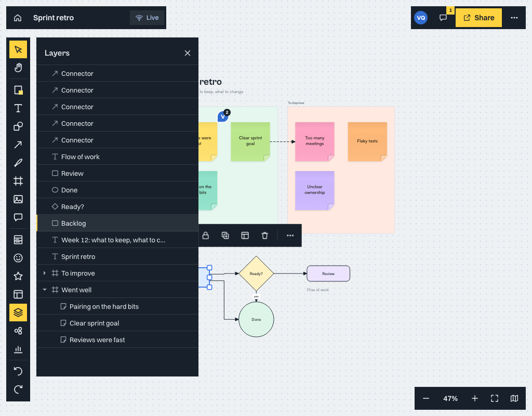Toggle fullscreen fit view
The width and height of the screenshot is (532, 416).
click(x=495, y=398)
